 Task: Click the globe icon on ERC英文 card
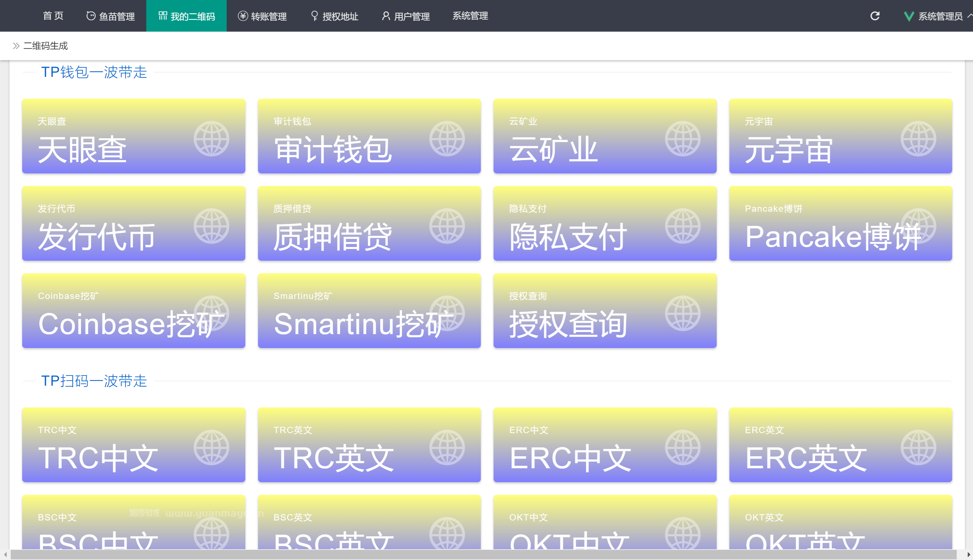coord(920,447)
